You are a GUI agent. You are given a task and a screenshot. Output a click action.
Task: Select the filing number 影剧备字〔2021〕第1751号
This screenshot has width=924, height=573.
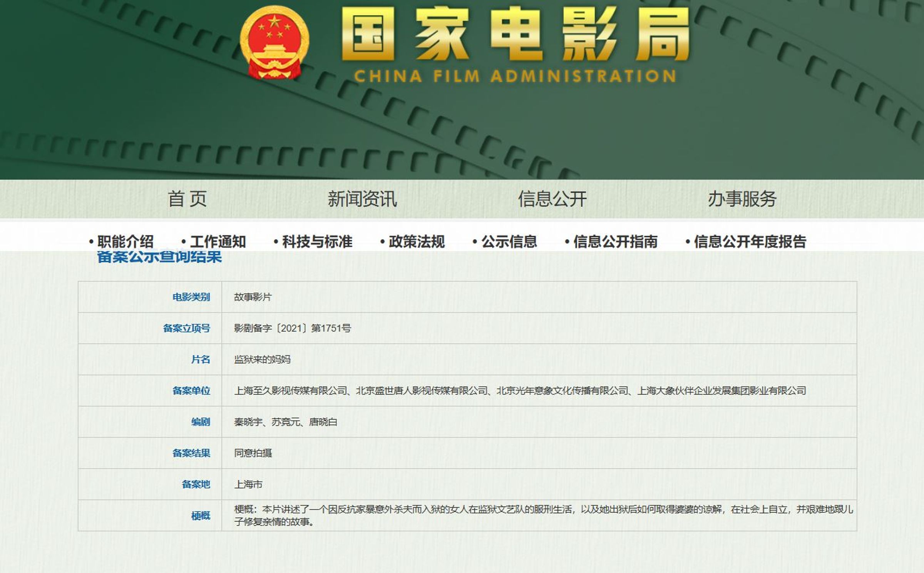coord(293,328)
